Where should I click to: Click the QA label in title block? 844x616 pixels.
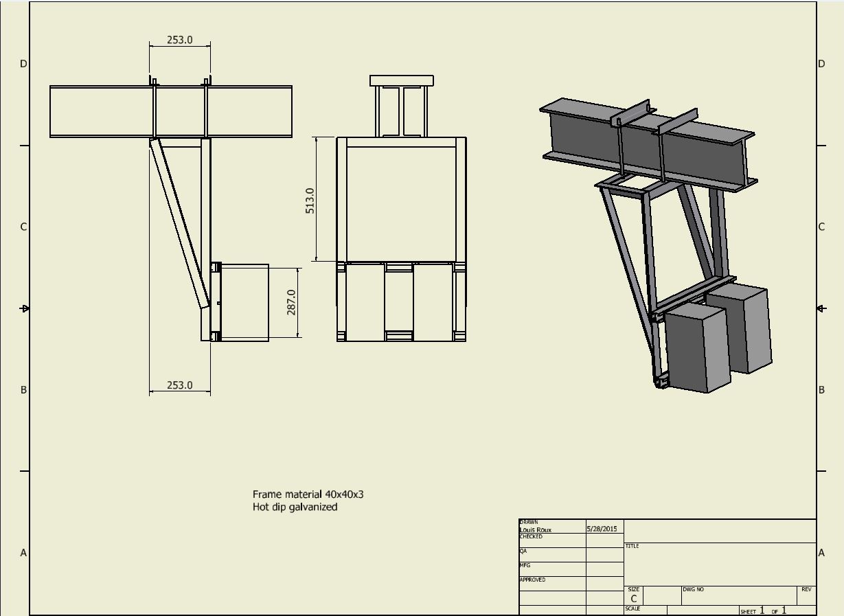[x=523, y=551]
